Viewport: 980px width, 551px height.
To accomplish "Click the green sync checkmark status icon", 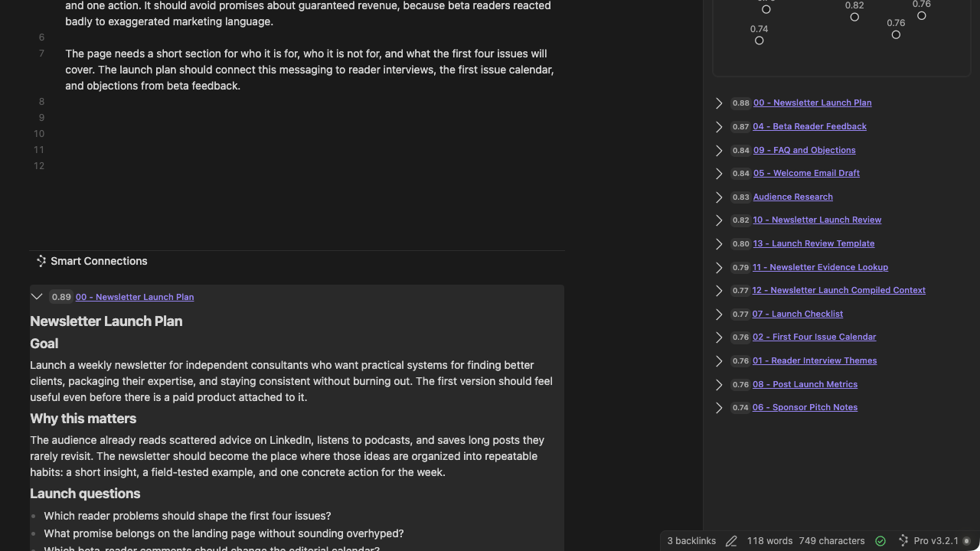I will [880, 541].
